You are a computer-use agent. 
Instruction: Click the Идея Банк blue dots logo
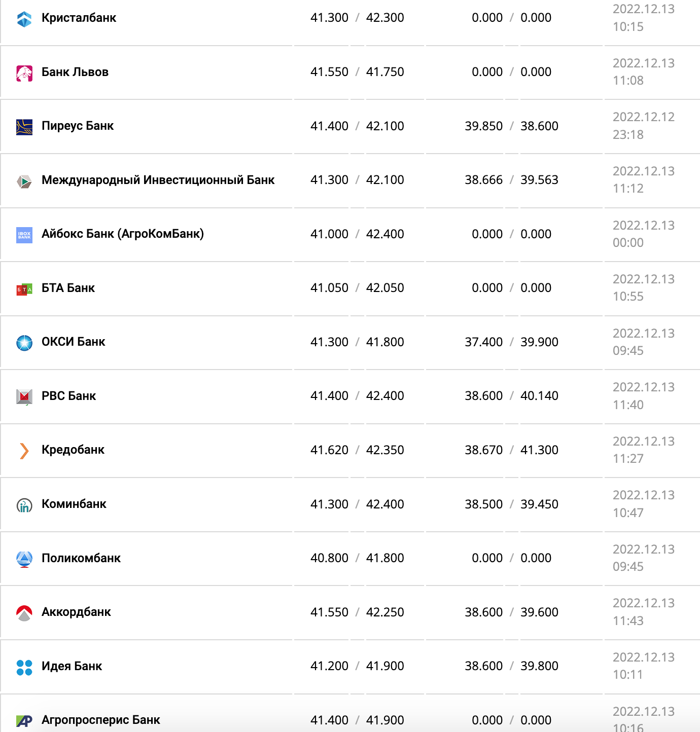[24, 668]
